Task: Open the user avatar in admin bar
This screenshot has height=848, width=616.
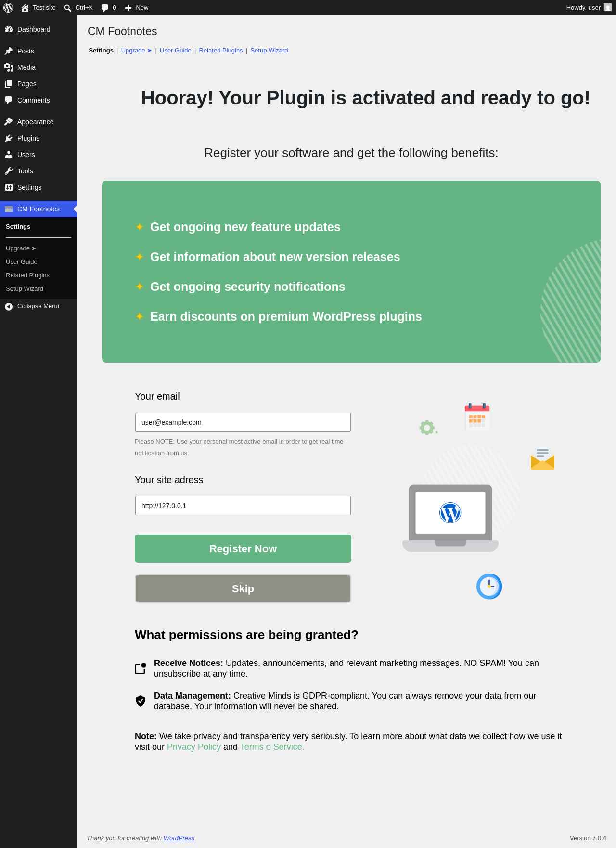Action: (608, 8)
